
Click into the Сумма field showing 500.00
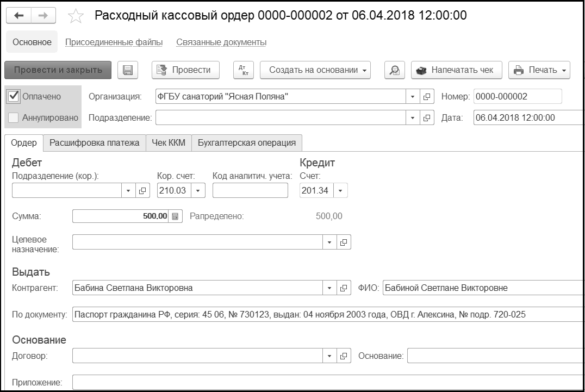tap(121, 216)
